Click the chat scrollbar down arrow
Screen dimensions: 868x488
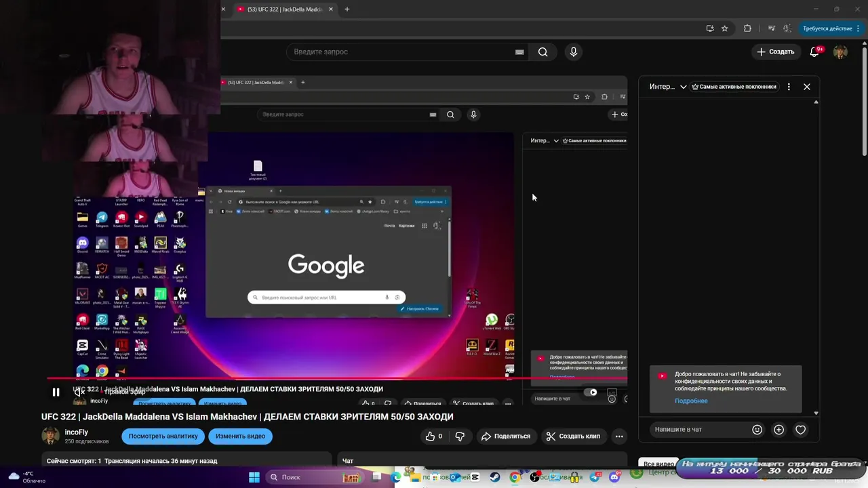(816, 413)
